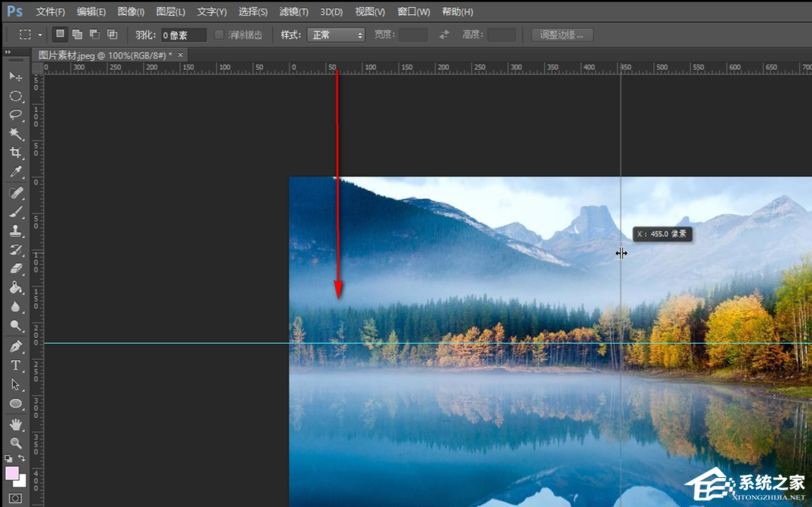Toggle 'Add to selection' mode button
The image size is (812, 507).
(77, 34)
